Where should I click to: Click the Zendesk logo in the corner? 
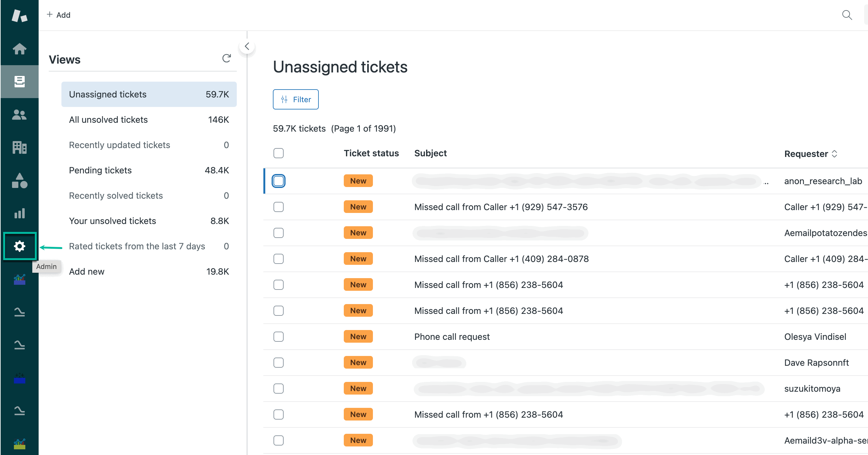pyautogui.click(x=19, y=16)
